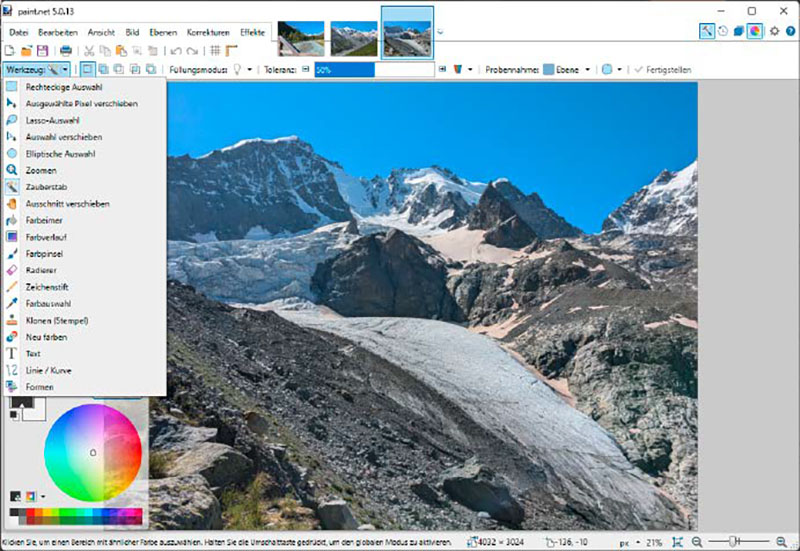Enable the Subtract (exclude) selection mode button
Viewport: 800px width, 551px height.
[x=119, y=69]
